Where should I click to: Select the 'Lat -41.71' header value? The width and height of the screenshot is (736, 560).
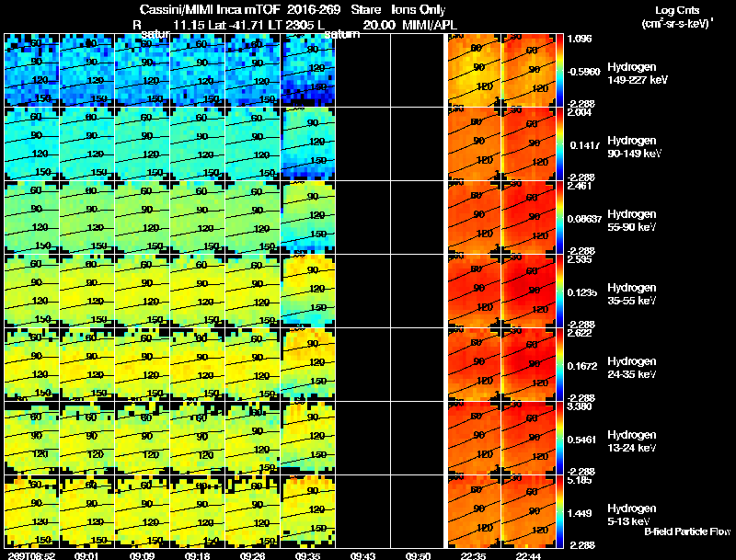[x=236, y=25]
